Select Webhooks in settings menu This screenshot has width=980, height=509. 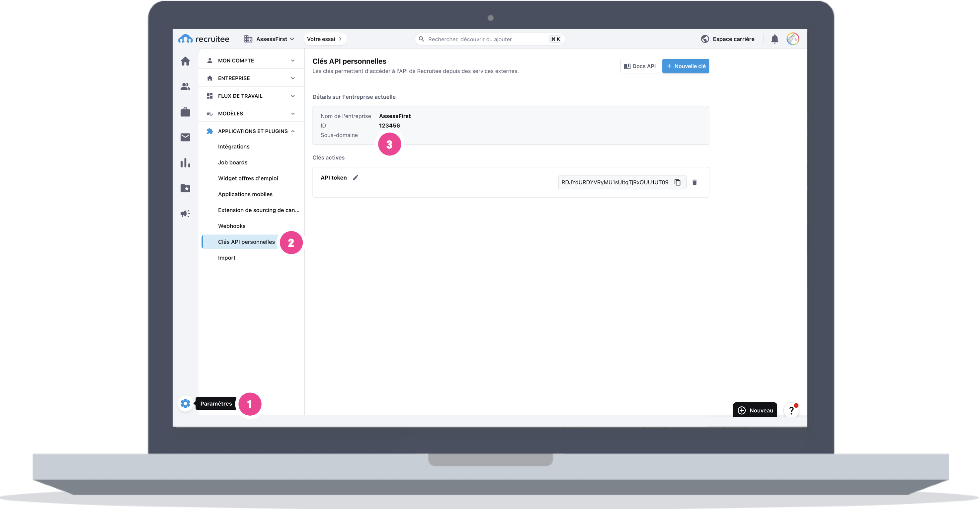[x=232, y=226]
